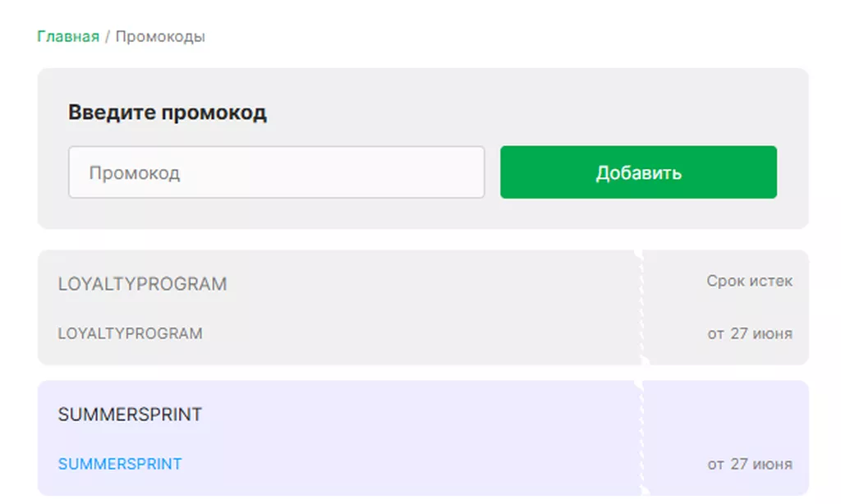The width and height of the screenshot is (841, 504).
Task: Click the green Добавить button
Action: (638, 172)
